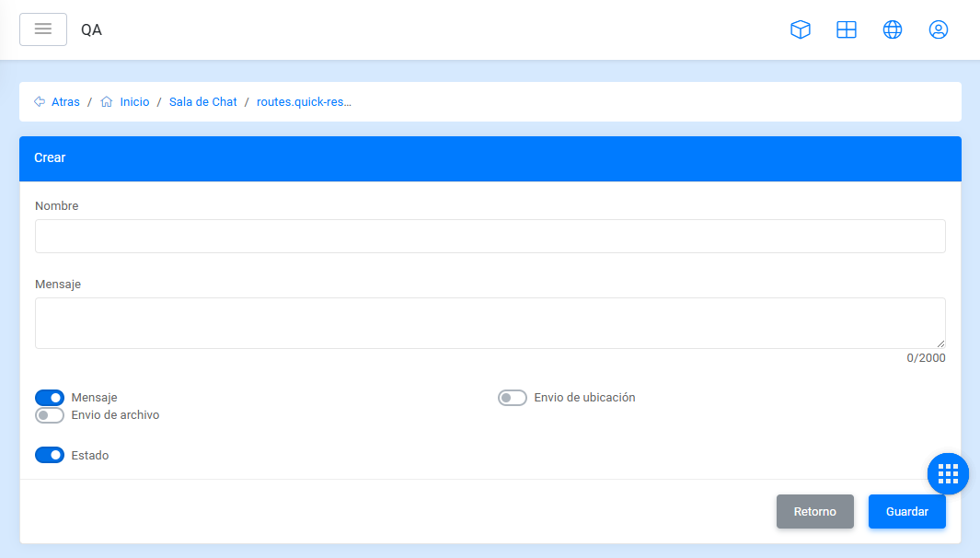This screenshot has width=980, height=558.
Task: Open the floating blue apps grid button
Action: coord(948,474)
